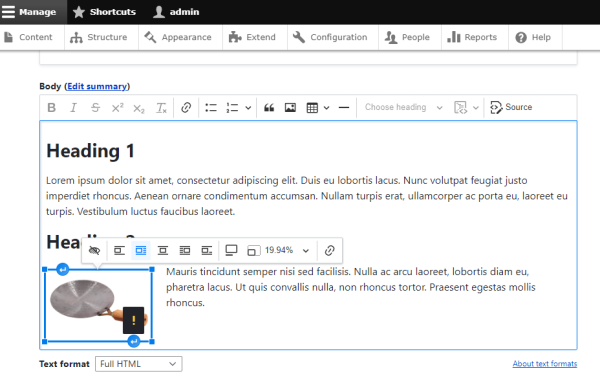Image resolution: width=600 pixels, height=378 pixels.
Task: Set image to break text alignment
Action: coord(119,251)
